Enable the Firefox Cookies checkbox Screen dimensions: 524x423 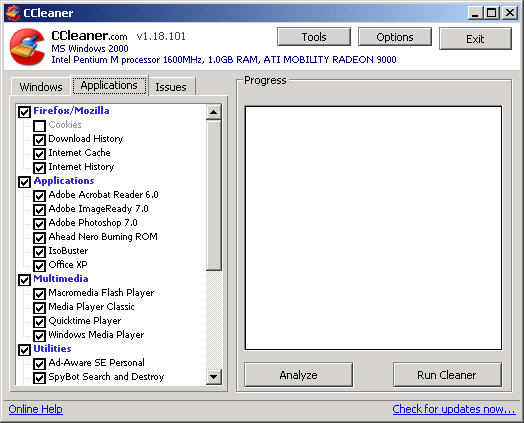coord(39,126)
